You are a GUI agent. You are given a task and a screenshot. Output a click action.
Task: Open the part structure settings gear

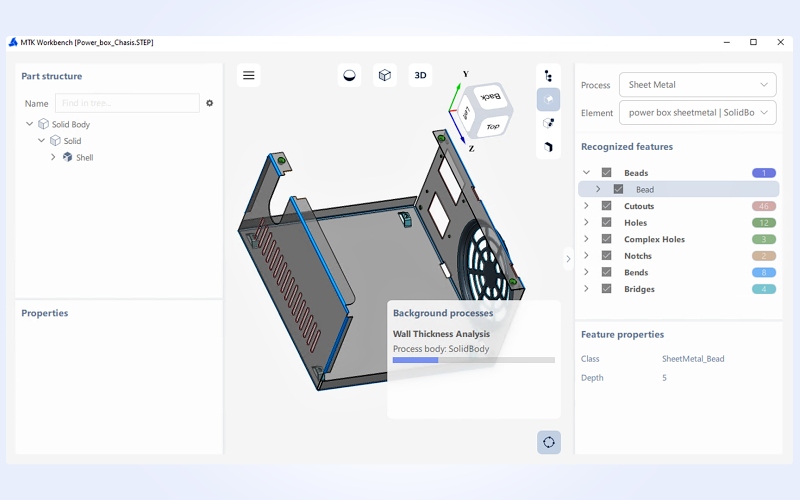pos(210,103)
